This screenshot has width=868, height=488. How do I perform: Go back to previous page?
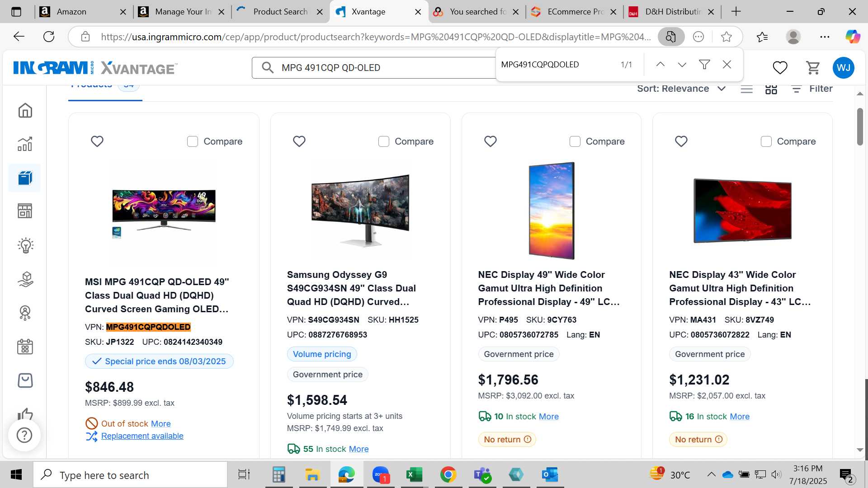click(19, 37)
